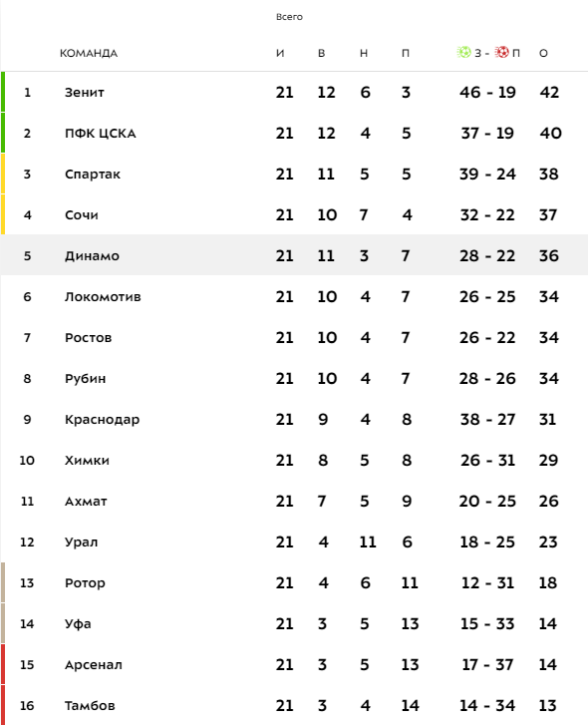Sort by the О points column header
This screenshot has height=725, width=588.
(543, 53)
